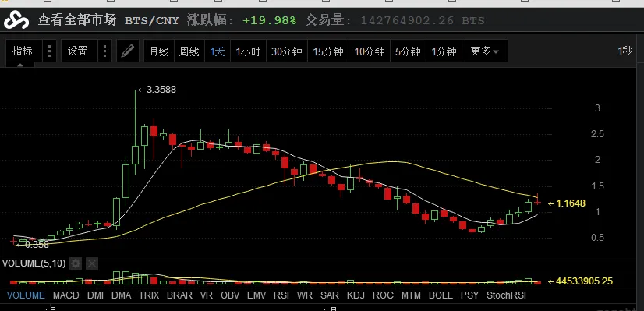
Task: Select the StochRSI indicator tab
Action: 506,295
